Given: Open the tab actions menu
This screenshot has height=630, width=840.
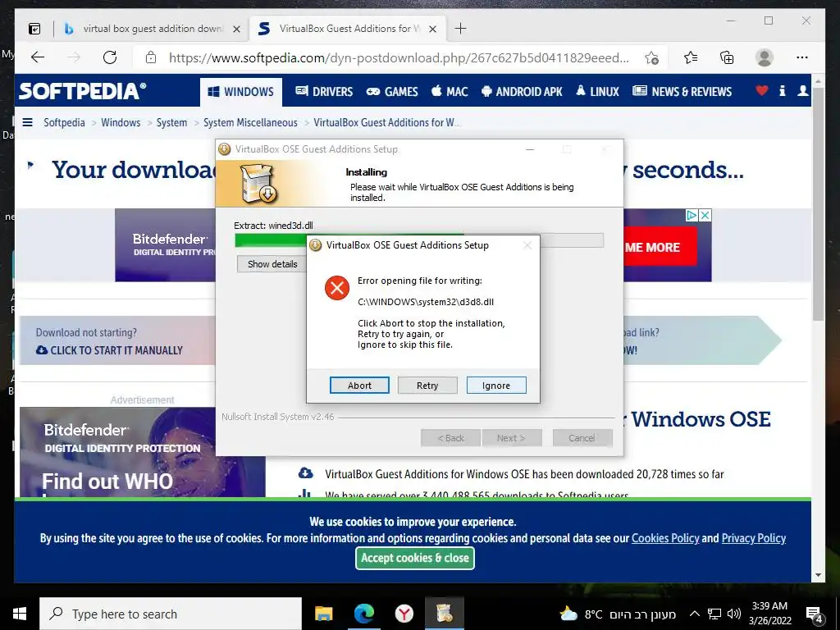Looking at the screenshot, I should pyautogui.click(x=34, y=29).
